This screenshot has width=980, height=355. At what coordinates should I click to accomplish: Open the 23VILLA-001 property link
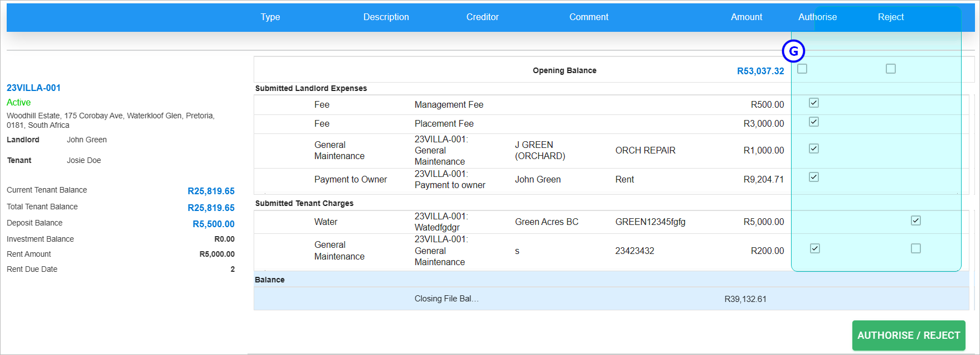click(x=33, y=88)
